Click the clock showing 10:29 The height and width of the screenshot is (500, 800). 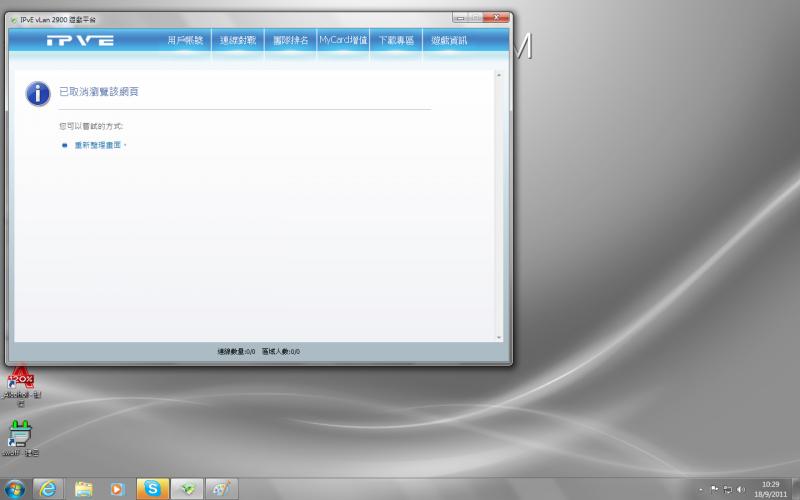click(x=770, y=489)
